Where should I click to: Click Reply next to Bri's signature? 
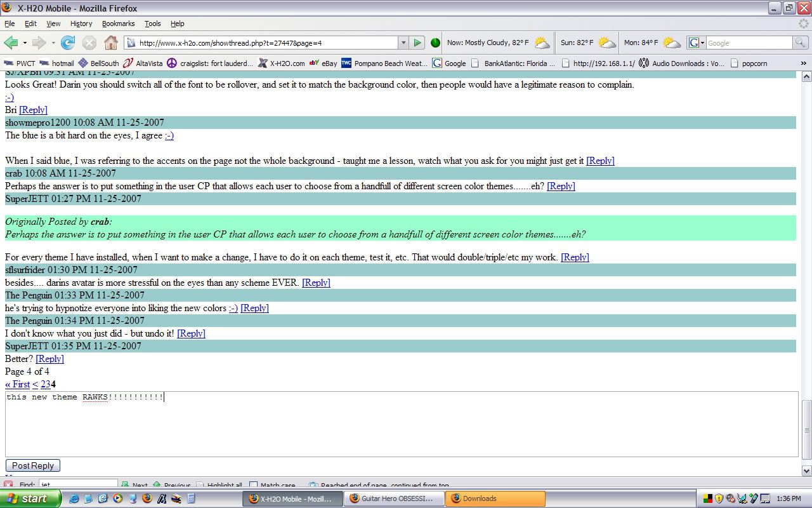[x=33, y=110]
